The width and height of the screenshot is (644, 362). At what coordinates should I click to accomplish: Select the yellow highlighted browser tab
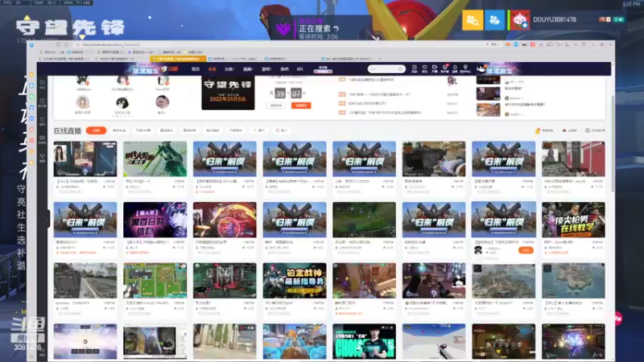pyautogui.click(x=178, y=59)
